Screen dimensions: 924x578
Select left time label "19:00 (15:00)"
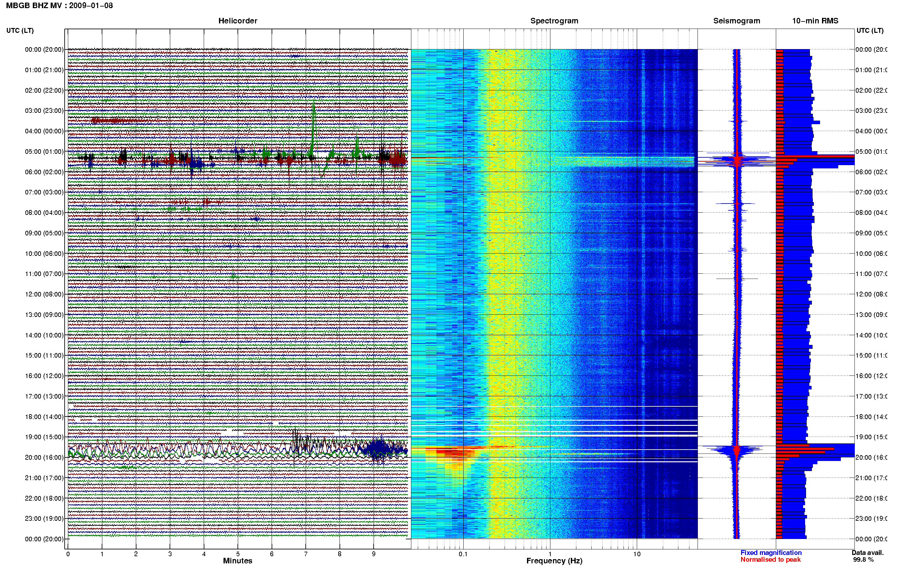[x=44, y=437]
